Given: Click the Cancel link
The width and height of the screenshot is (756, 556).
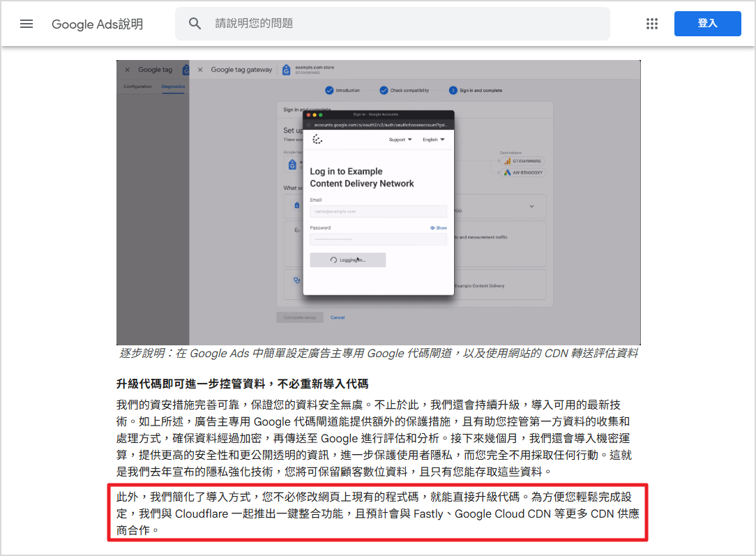Looking at the screenshot, I should tap(338, 317).
